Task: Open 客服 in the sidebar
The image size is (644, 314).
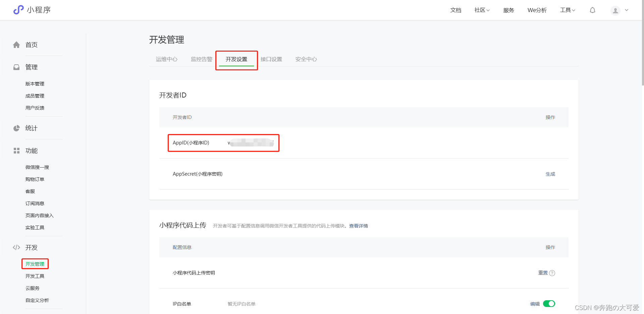Action: pos(30,191)
